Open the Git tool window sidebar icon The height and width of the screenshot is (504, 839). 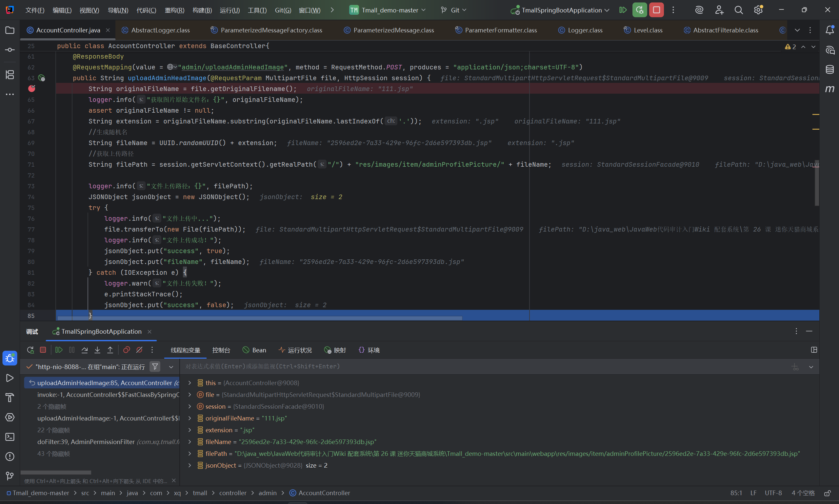point(10,476)
